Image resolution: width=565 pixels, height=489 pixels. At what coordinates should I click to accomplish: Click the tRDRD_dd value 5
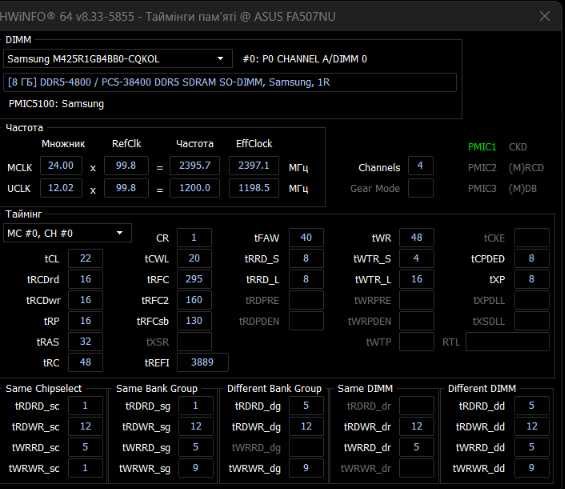pos(531,406)
